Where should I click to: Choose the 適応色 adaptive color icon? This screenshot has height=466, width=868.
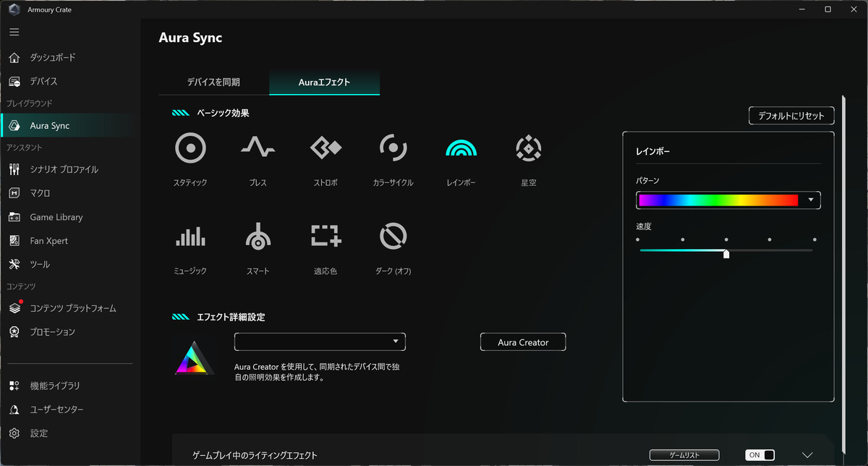(325, 236)
